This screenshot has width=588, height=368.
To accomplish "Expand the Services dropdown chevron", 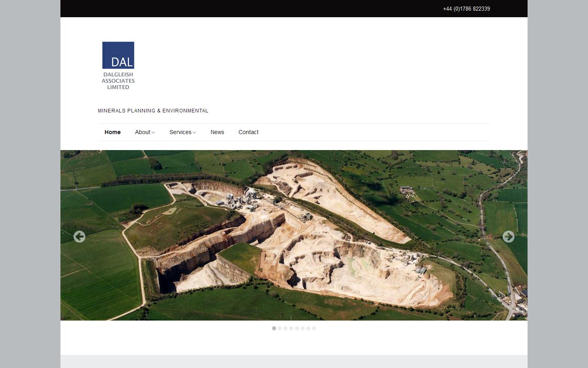I will click(x=194, y=132).
